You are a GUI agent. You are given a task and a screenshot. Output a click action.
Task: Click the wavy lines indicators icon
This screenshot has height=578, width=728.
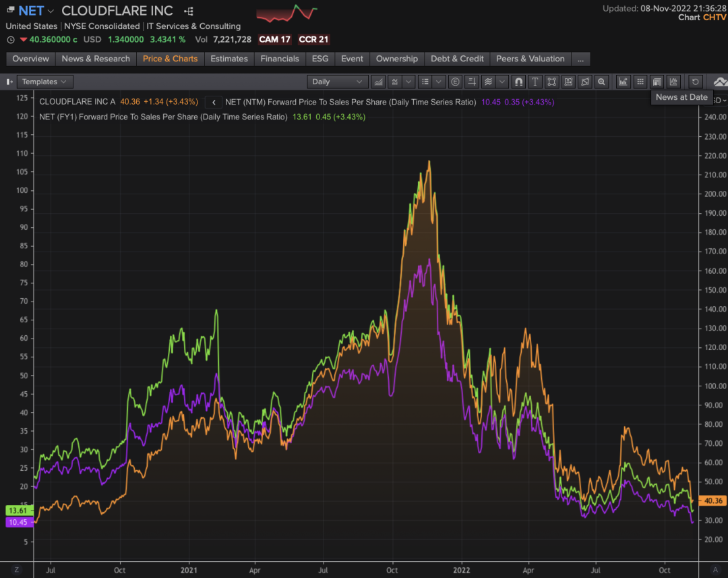tap(488, 82)
